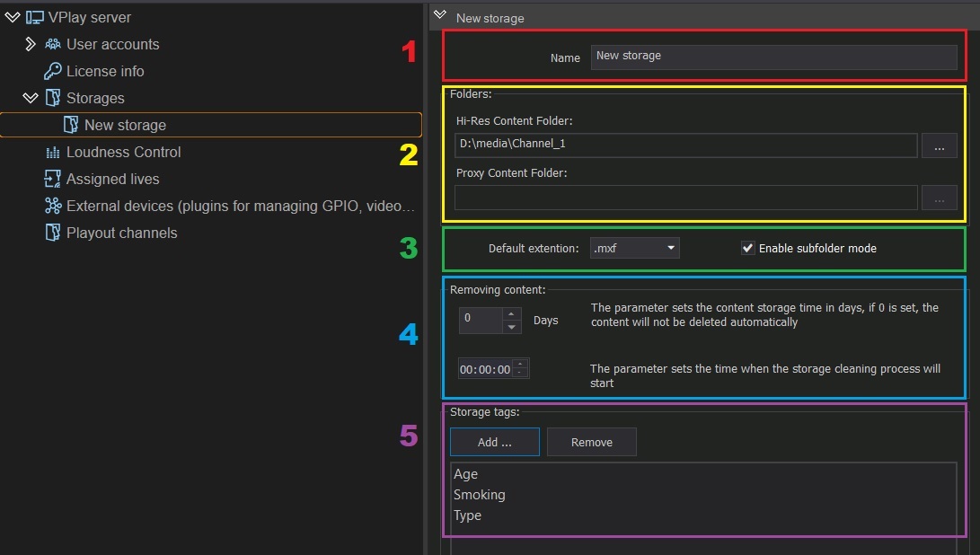Select the Age storage tag
The height and width of the screenshot is (555, 980).
pyautogui.click(x=465, y=474)
